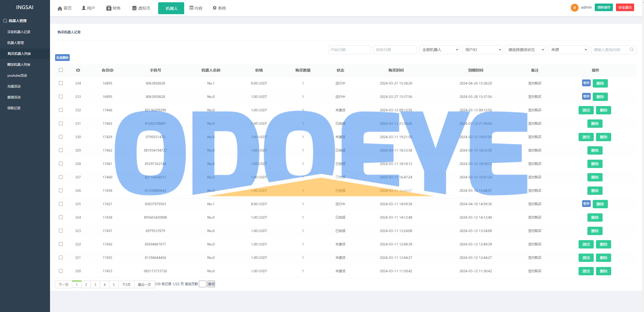
Task: Open the 全部机器人 dropdown
Action: tap(439, 50)
